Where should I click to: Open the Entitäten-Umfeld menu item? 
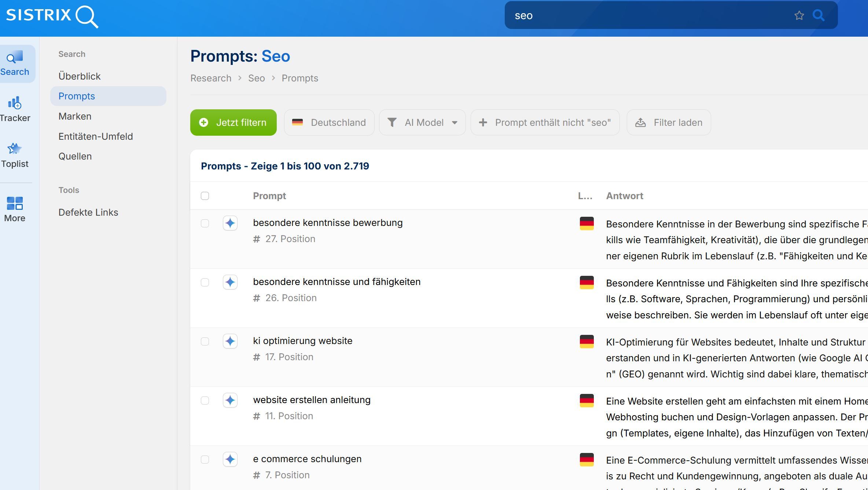[96, 136]
